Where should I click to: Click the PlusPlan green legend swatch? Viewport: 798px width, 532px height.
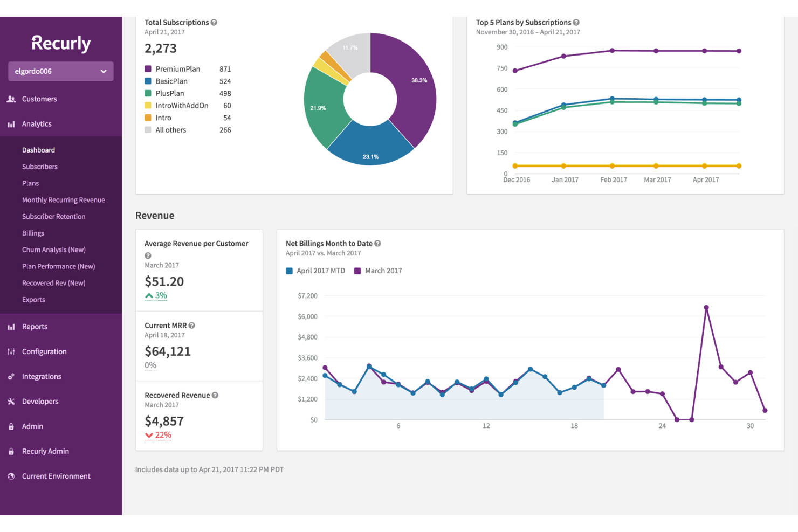(x=148, y=93)
